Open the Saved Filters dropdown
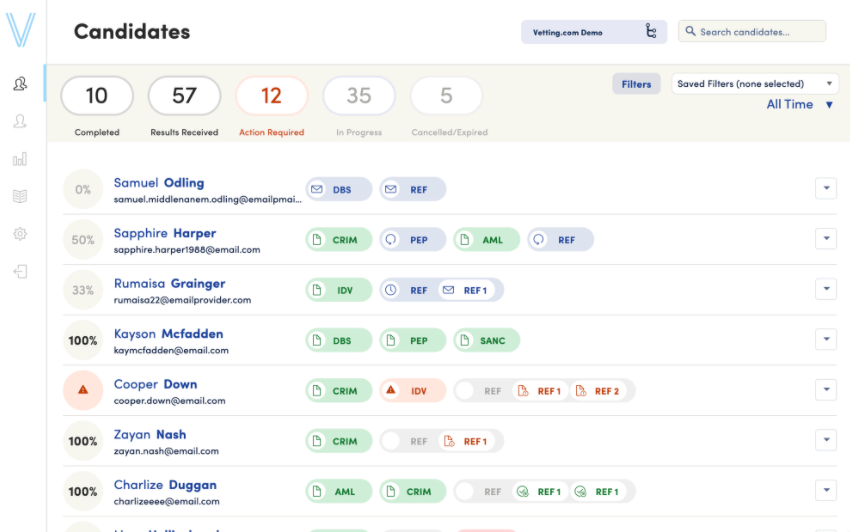The height and width of the screenshot is (532, 850). (x=755, y=84)
